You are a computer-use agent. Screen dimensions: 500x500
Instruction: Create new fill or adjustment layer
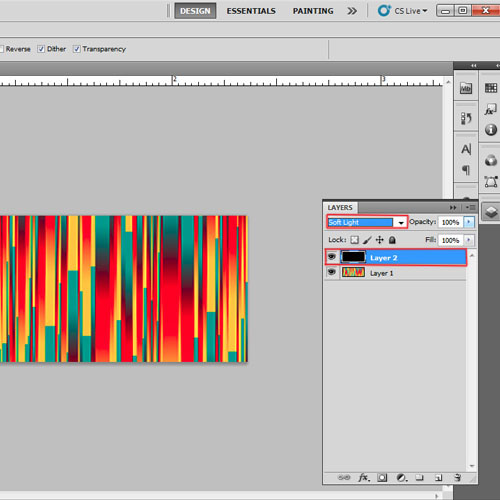pyautogui.click(x=402, y=477)
